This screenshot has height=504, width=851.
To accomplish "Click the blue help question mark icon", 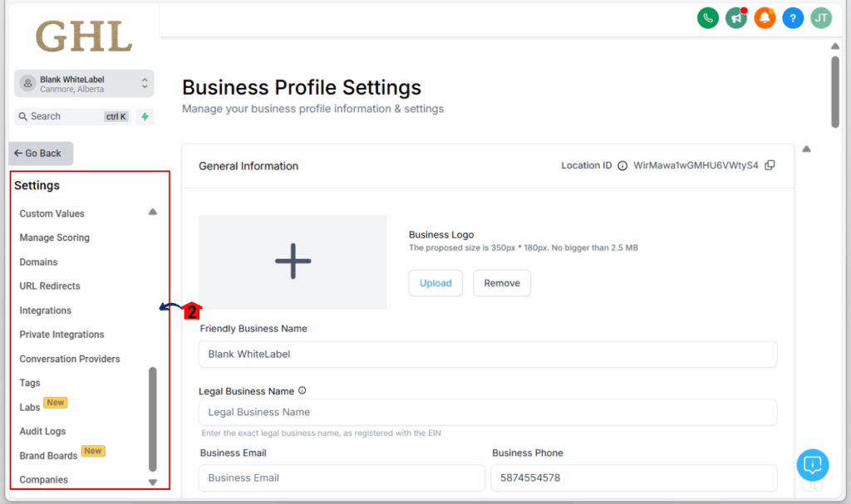I will coord(793,17).
